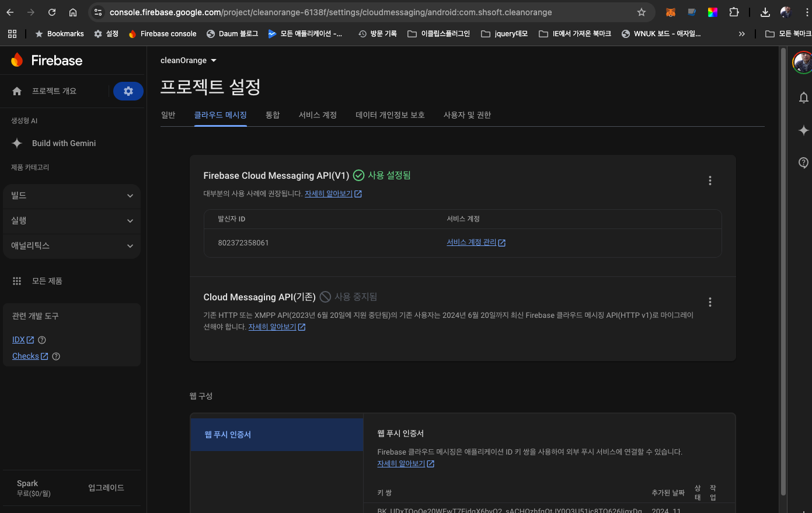This screenshot has width=812, height=513.
Task: Open the IDX link
Action: pyautogui.click(x=23, y=340)
